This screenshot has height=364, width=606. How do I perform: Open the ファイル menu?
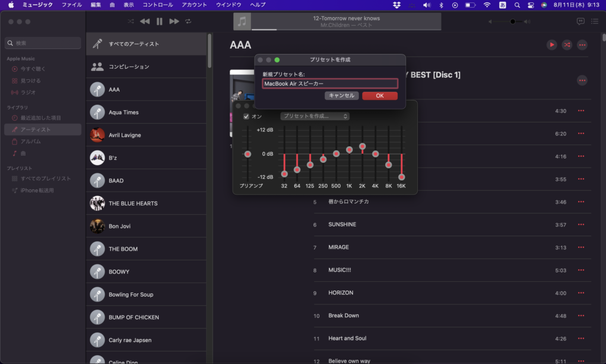pyautogui.click(x=72, y=5)
